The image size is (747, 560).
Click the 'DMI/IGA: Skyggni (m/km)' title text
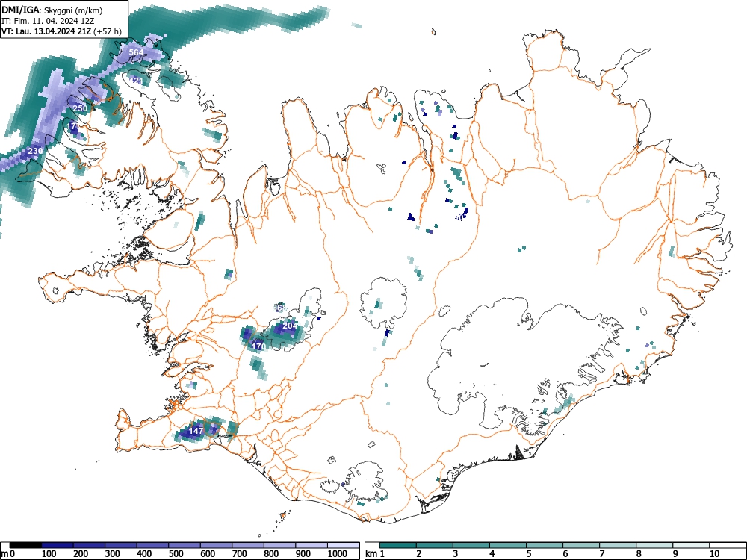[x=52, y=10]
